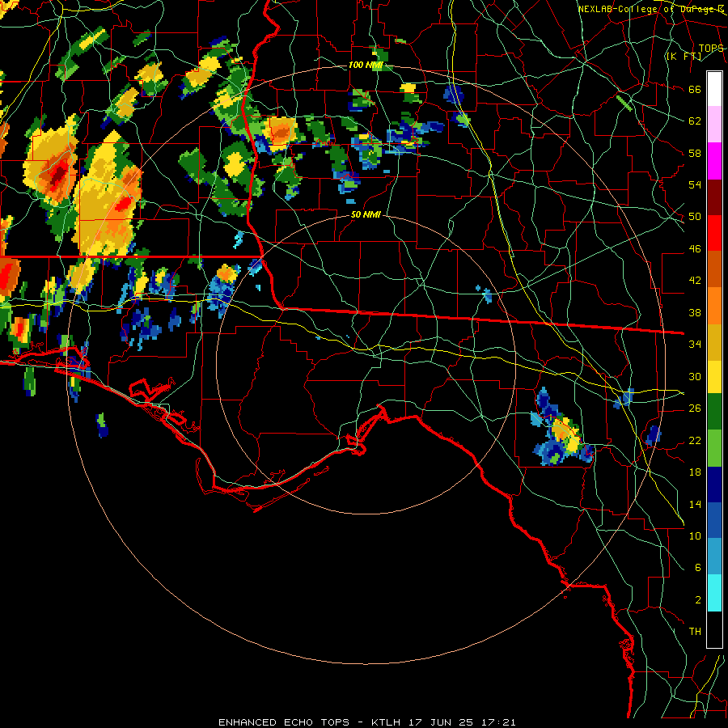
Task: Click the light pink 62 legend swatch
Action: pyautogui.click(x=714, y=125)
